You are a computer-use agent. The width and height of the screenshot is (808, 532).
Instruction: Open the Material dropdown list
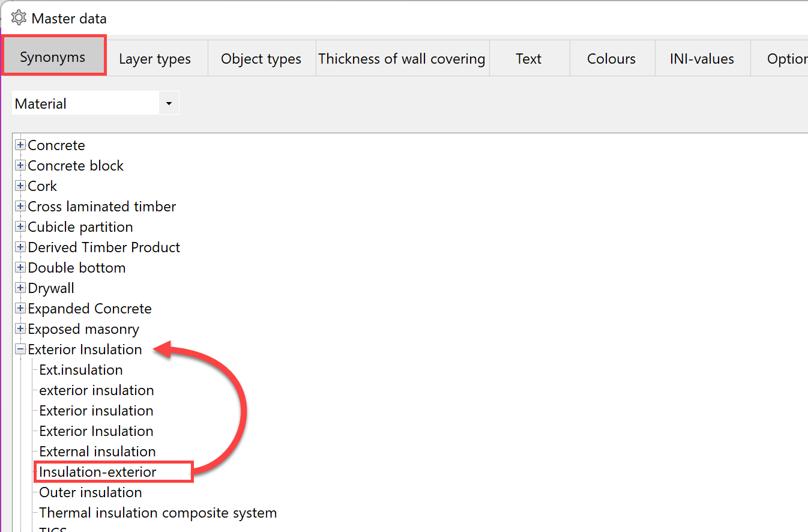pyautogui.click(x=169, y=103)
